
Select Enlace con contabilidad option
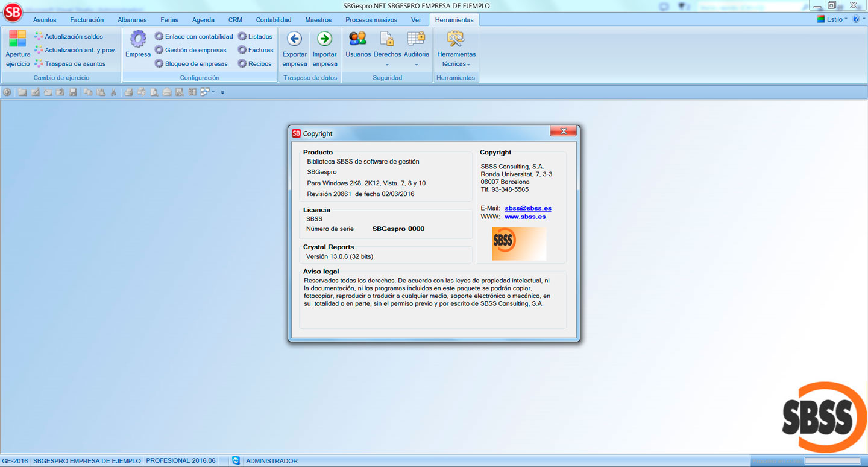click(194, 37)
